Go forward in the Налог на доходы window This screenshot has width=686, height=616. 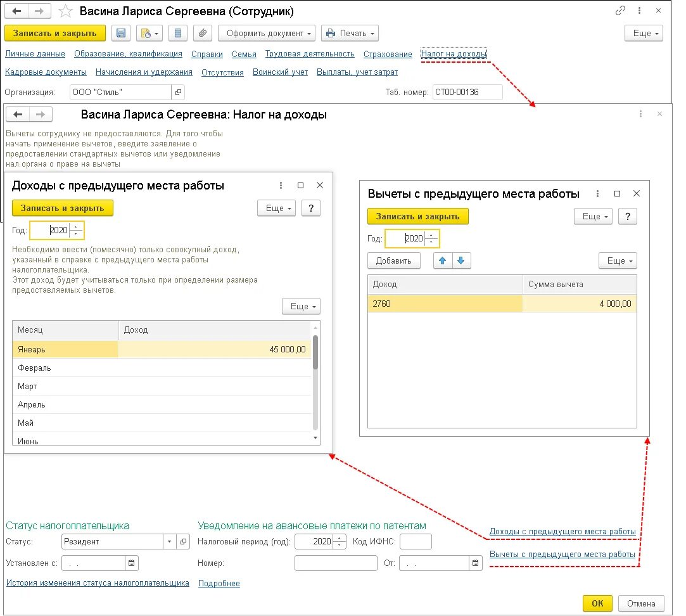(x=41, y=114)
